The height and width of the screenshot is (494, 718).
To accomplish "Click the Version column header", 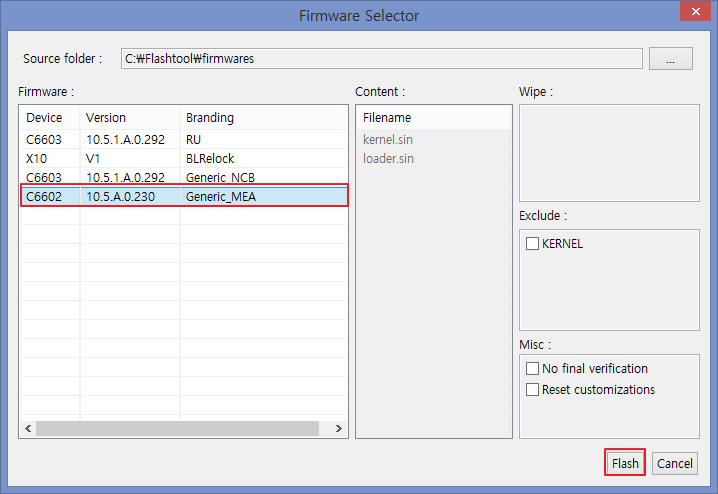I will click(130, 118).
